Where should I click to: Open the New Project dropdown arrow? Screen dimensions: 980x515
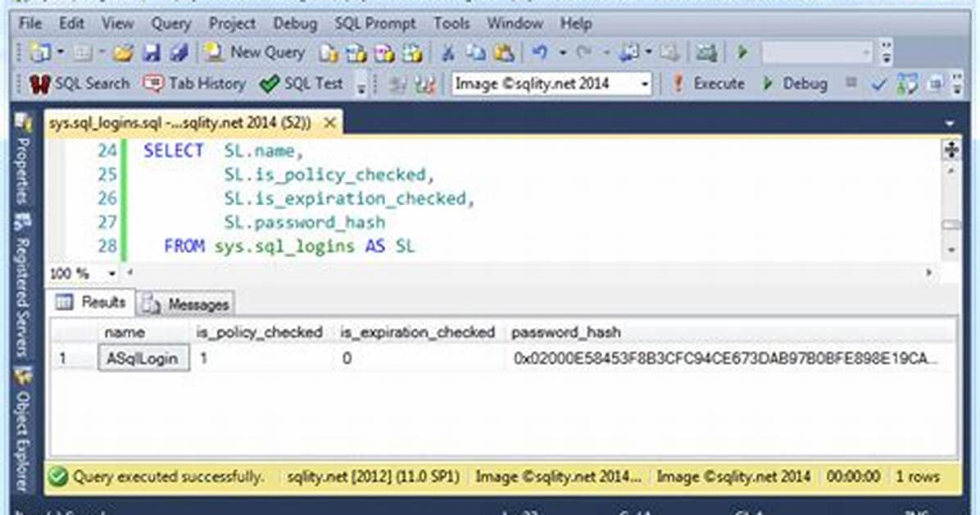coord(61,52)
